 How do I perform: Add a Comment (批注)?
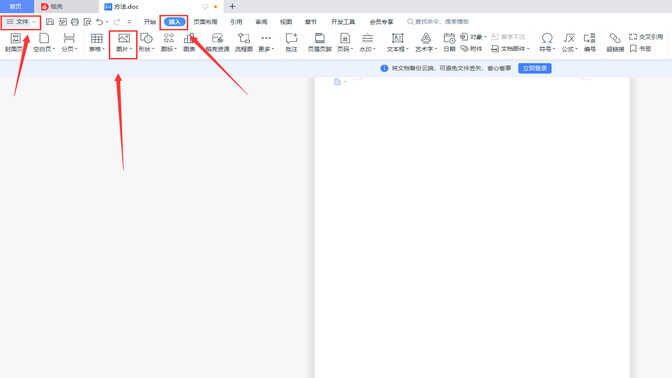[x=291, y=42]
